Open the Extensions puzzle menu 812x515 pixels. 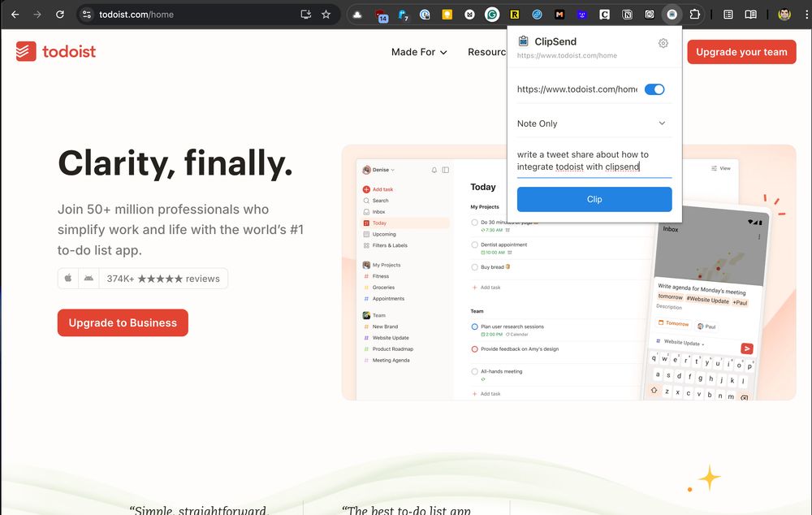pyautogui.click(x=694, y=15)
